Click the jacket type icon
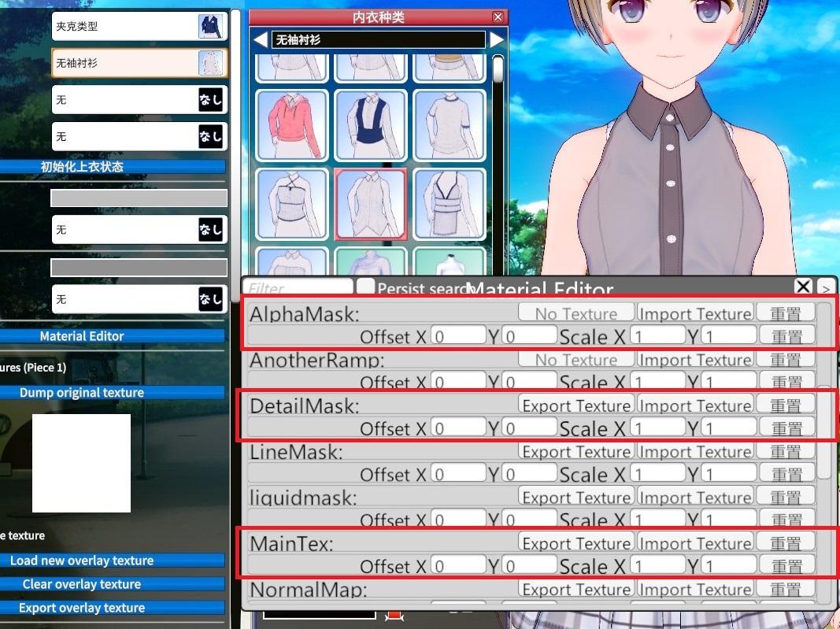Screen dimensions: 840x629 point(211,26)
